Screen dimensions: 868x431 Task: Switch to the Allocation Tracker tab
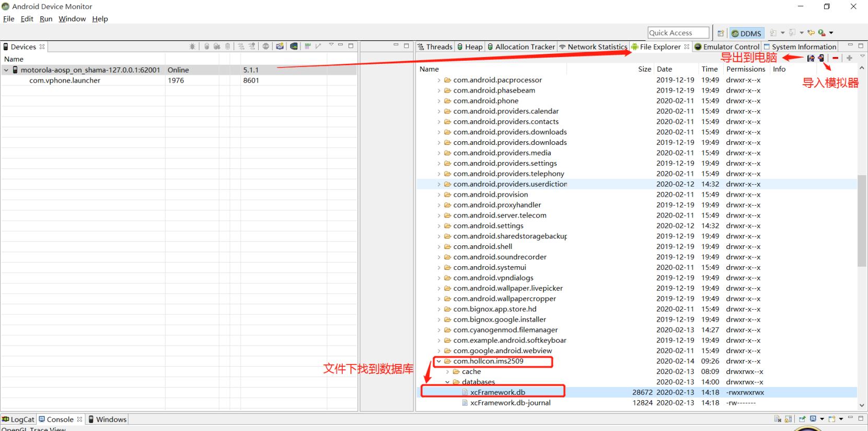tap(521, 47)
